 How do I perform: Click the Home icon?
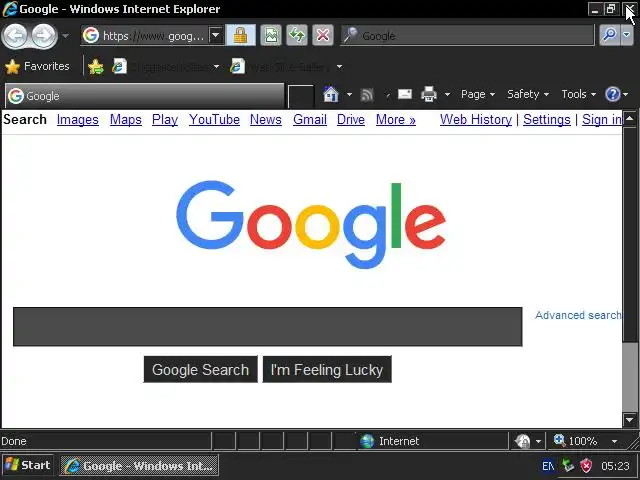[331, 94]
